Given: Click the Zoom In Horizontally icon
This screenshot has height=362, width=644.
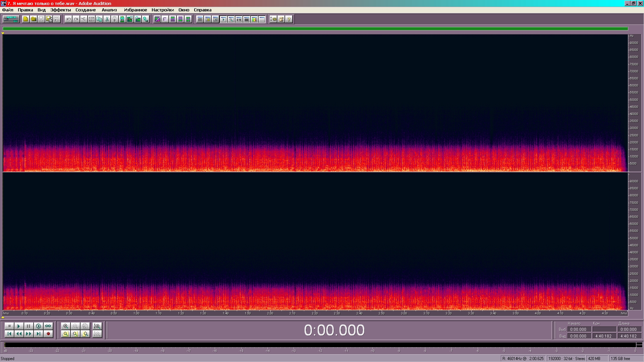Looking at the screenshot, I should click(66, 326).
